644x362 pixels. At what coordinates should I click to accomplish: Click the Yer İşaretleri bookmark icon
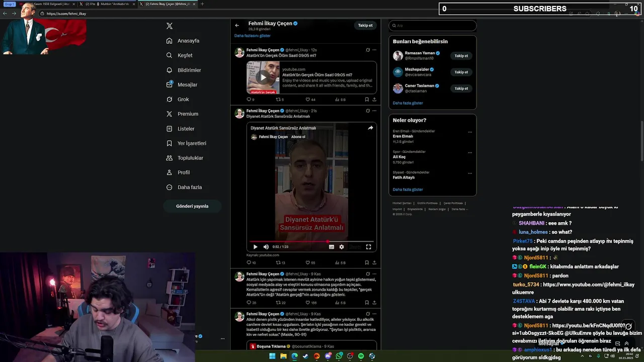[x=170, y=143]
